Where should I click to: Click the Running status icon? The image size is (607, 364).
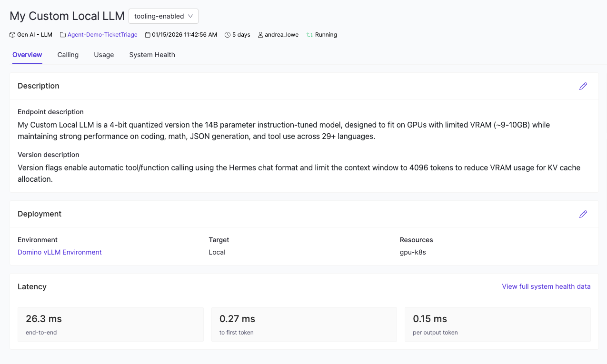point(309,35)
